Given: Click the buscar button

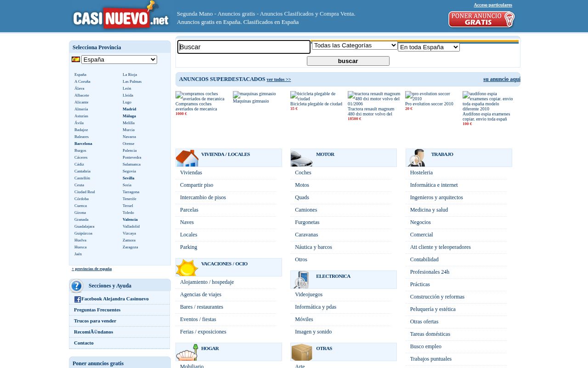Looking at the screenshot, I should tap(348, 61).
